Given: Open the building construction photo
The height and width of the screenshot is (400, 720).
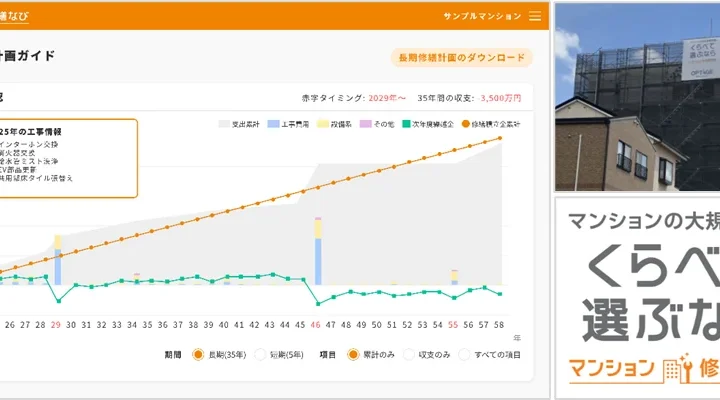Looking at the screenshot, I should click(637, 98).
